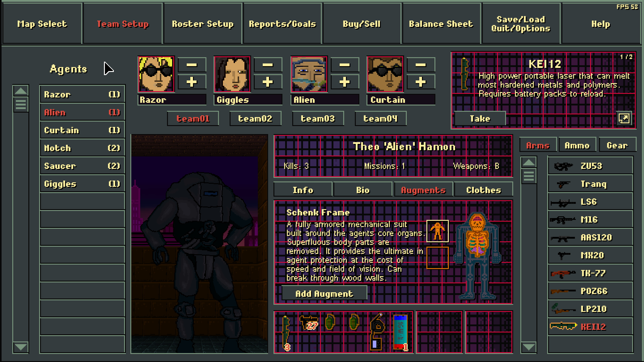644x362 pixels.
Task: Select the AAS120 weapon
Action: pyautogui.click(x=590, y=237)
